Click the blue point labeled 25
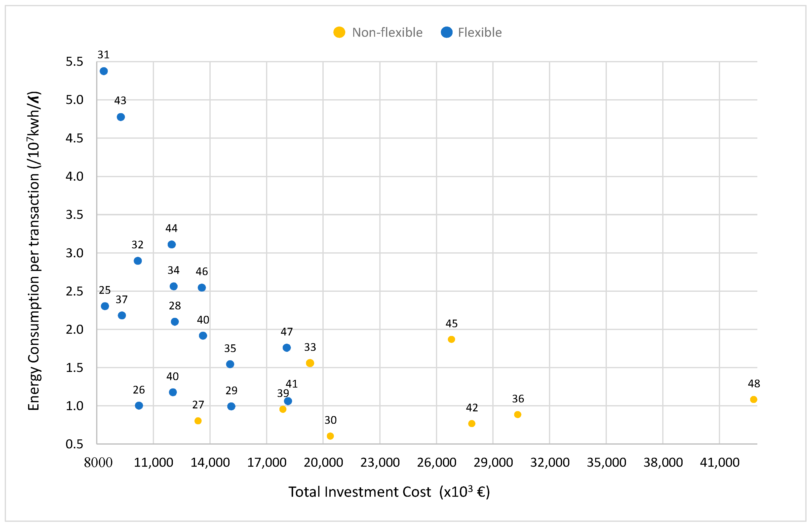This screenshot has width=812, height=527. 105,306
